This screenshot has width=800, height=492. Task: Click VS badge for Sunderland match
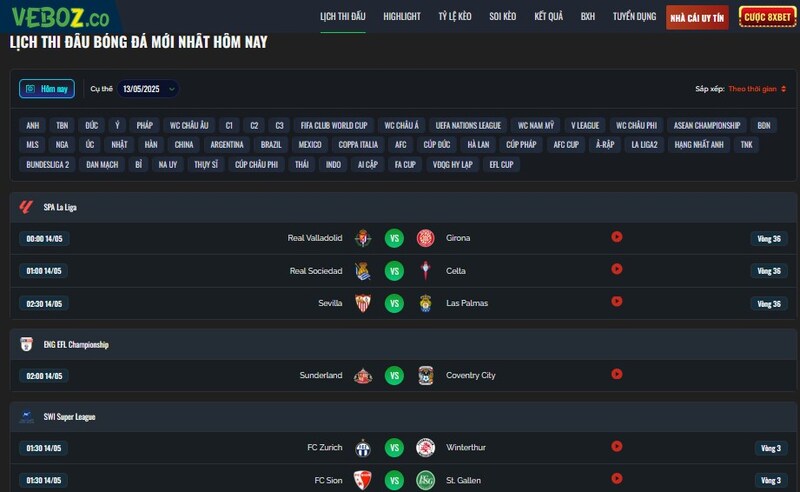pyautogui.click(x=394, y=376)
